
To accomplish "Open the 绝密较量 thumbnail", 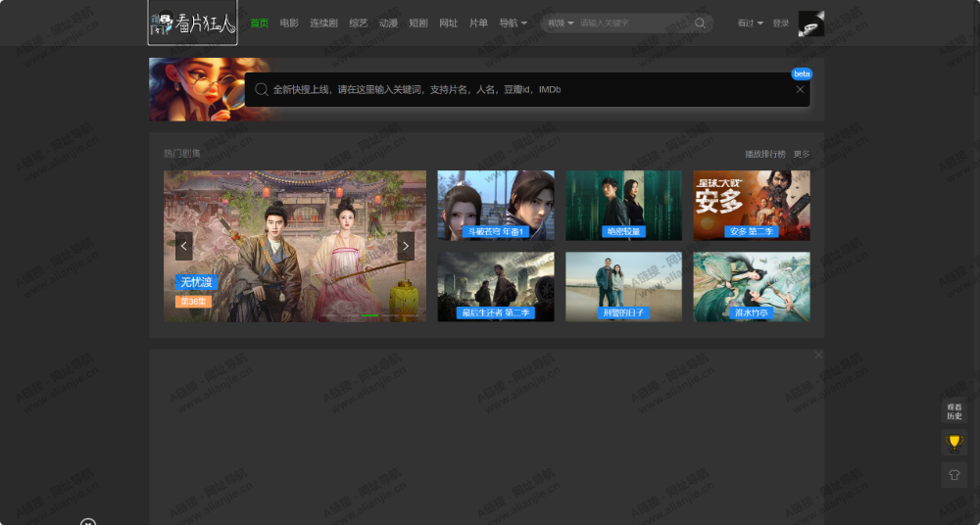I will (623, 206).
